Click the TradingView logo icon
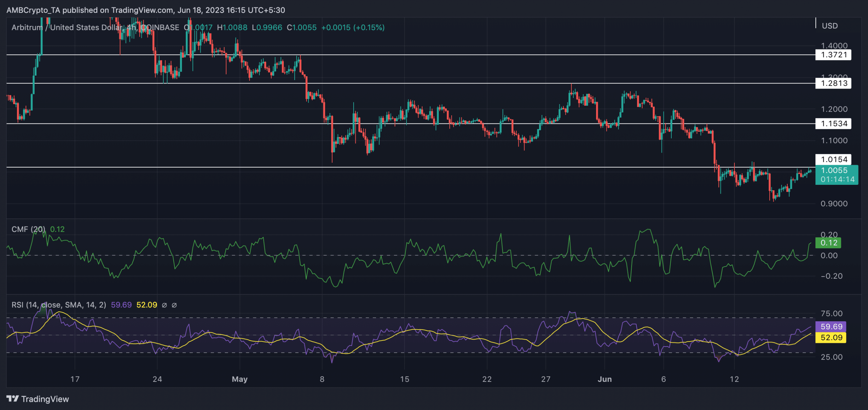This screenshot has width=868, height=410. [x=13, y=399]
